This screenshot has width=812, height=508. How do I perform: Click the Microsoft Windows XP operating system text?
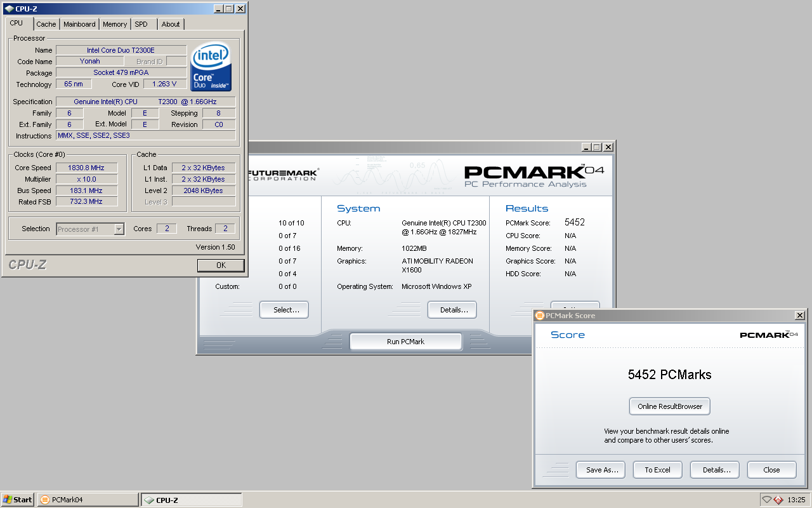pos(436,286)
